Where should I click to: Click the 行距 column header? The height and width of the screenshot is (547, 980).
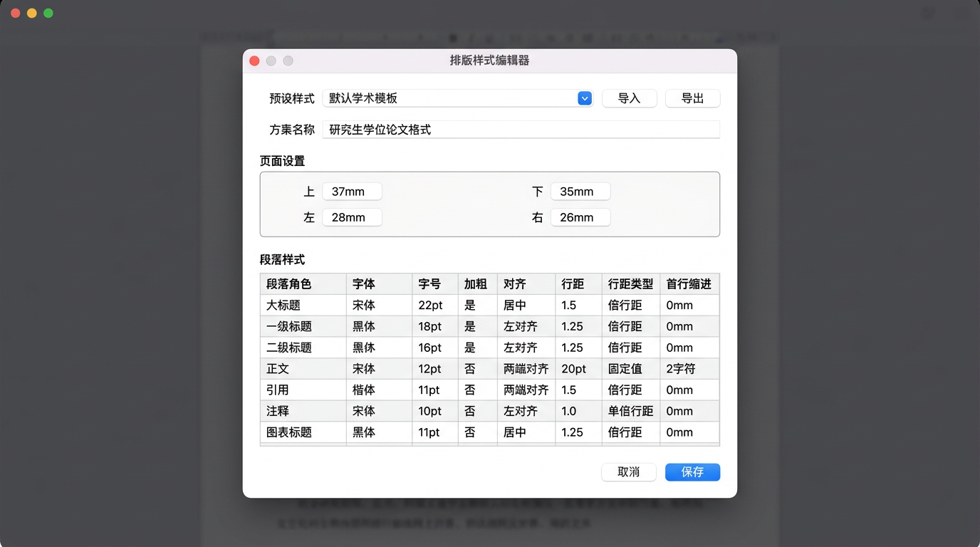pyautogui.click(x=578, y=284)
